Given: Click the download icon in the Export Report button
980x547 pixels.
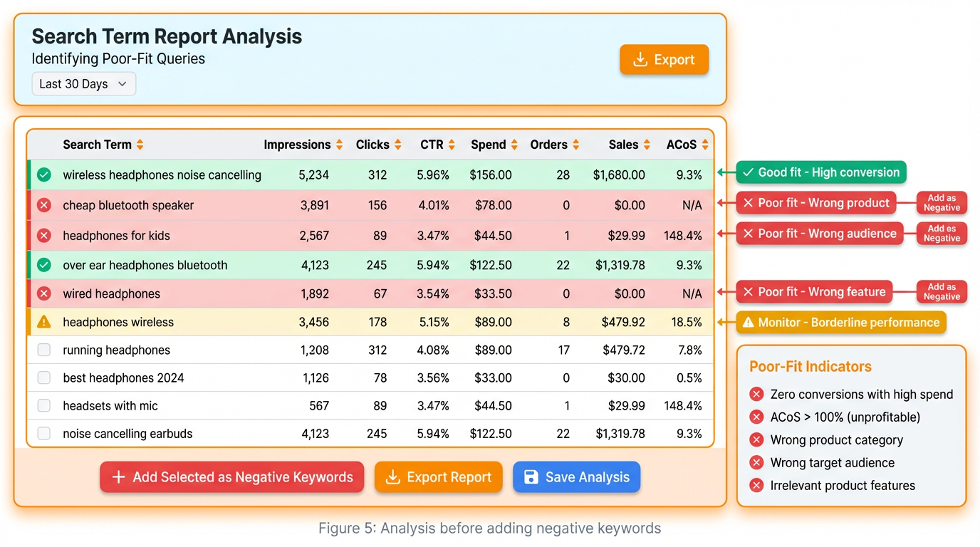Looking at the screenshot, I should [x=392, y=477].
